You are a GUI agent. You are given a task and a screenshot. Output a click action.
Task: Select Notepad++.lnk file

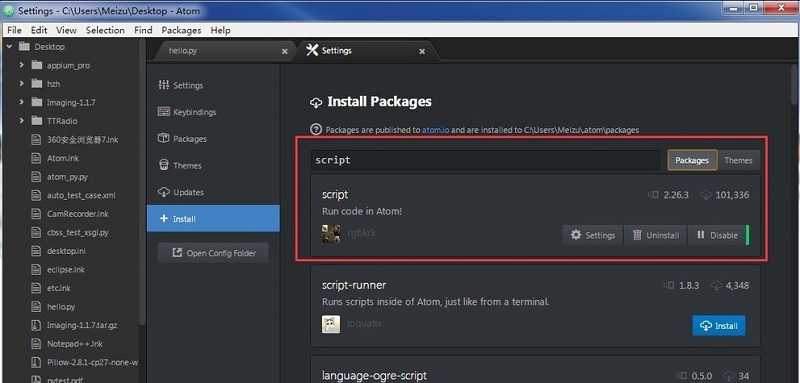[74, 344]
